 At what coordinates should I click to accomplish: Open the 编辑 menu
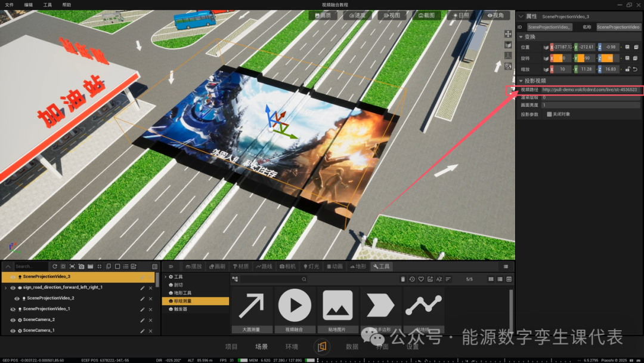pos(29,5)
